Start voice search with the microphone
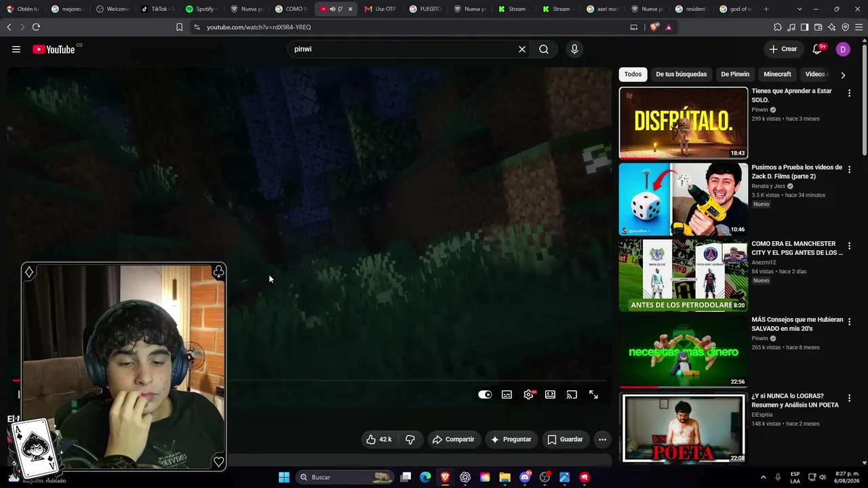Image resolution: width=868 pixels, height=488 pixels. (574, 49)
